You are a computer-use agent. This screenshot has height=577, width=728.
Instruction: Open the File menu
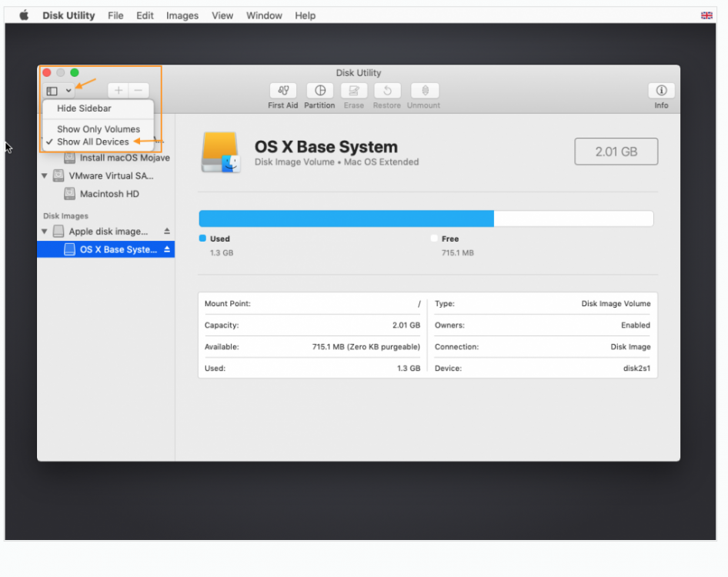[x=115, y=15]
